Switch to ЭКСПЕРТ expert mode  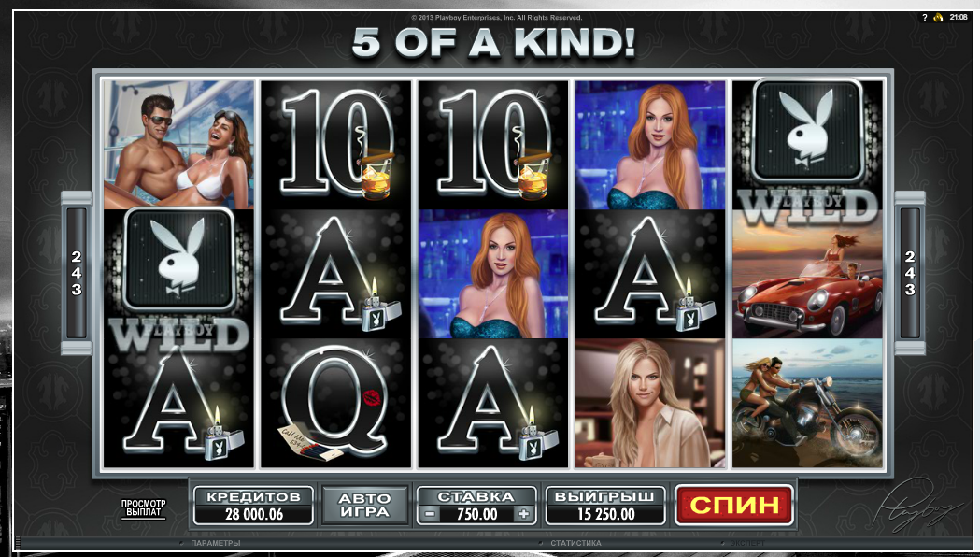click(746, 543)
